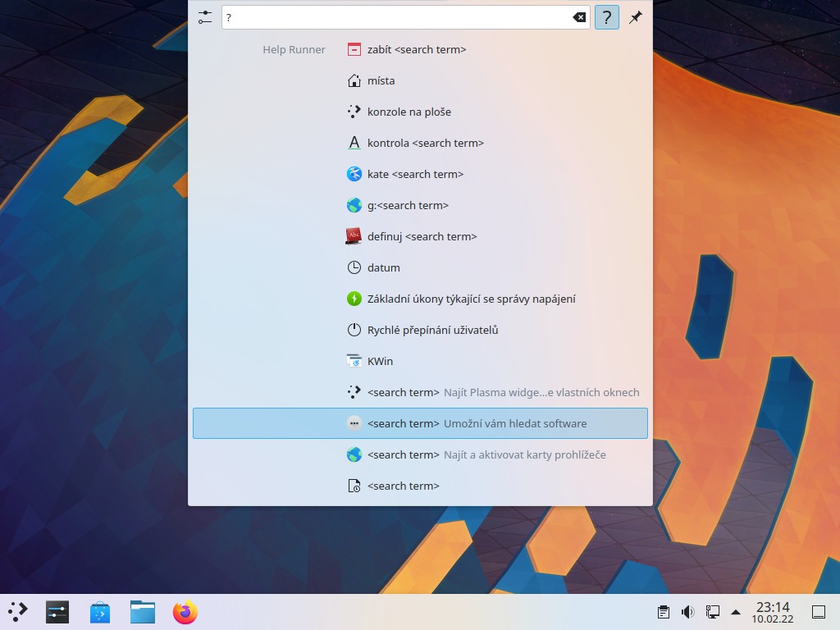The width and height of the screenshot is (840, 630).
Task: Select 'g:<search term>' entry
Action: [x=408, y=205]
